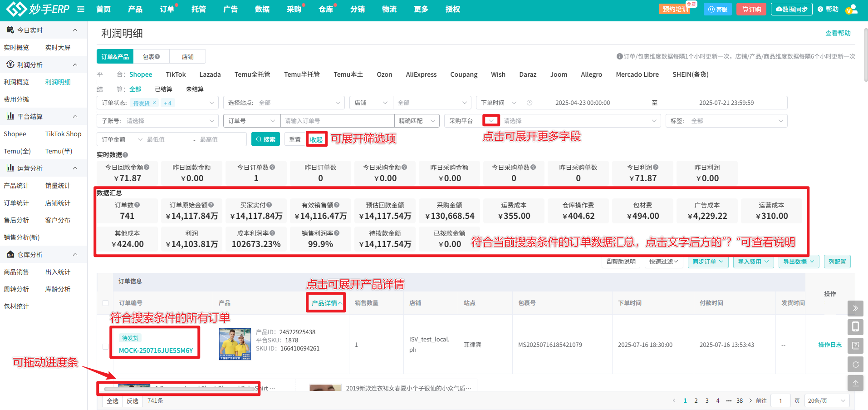868x410 pixels.
Task: Click help icon next to 销售利润率
Action: point(337,233)
